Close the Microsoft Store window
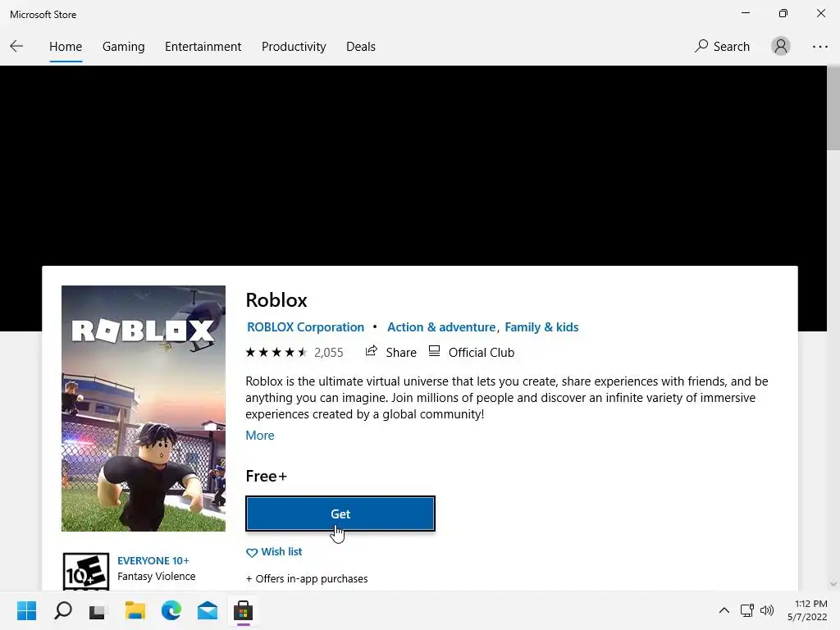The image size is (840, 630). click(820, 13)
